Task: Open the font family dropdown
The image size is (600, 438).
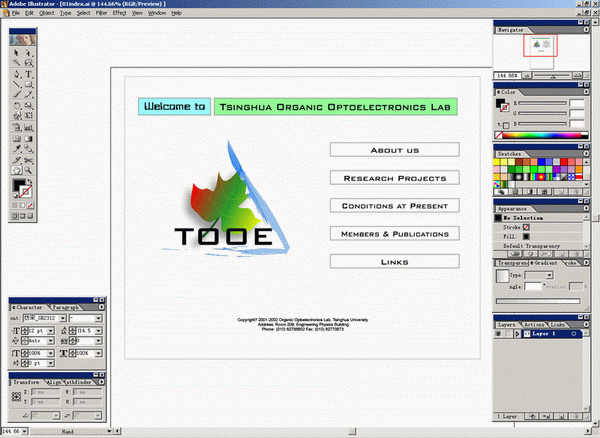Action: (x=62, y=318)
